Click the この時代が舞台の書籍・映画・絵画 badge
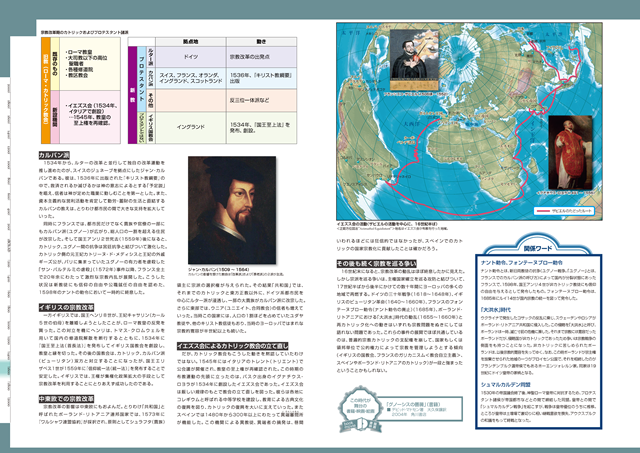Image resolution: width=640 pixels, height=453 pixels. point(360,409)
